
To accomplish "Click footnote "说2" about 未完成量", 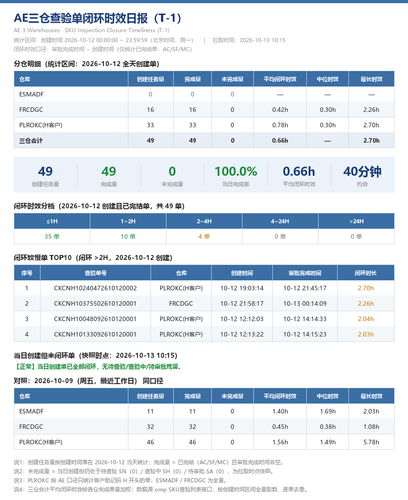I will (x=144, y=471).
